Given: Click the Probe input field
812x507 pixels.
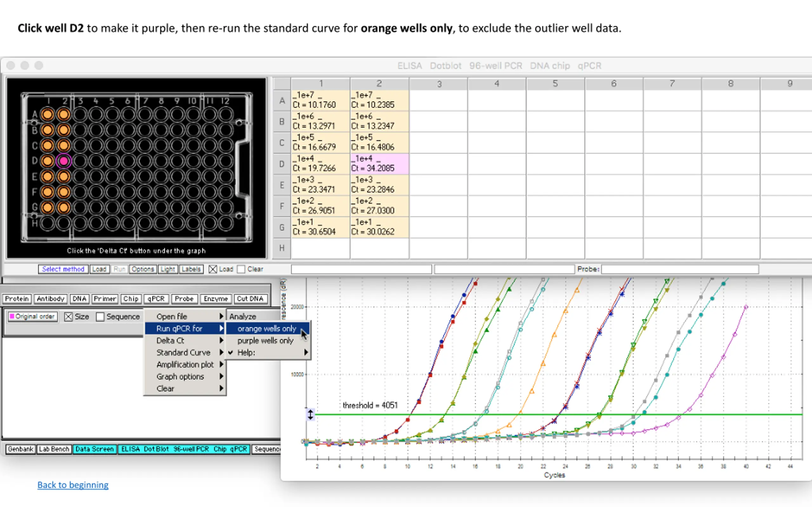Looking at the screenshot, I should pyautogui.click(x=679, y=269).
